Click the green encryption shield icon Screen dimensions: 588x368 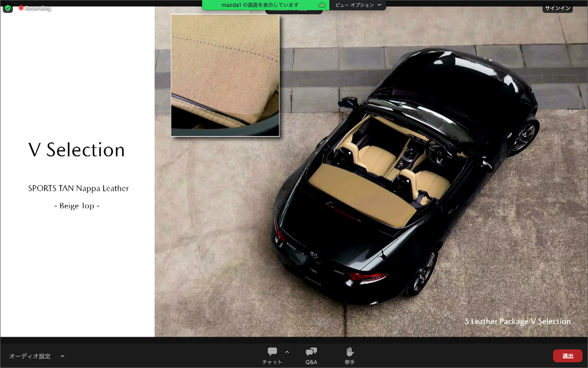[8, 8]
